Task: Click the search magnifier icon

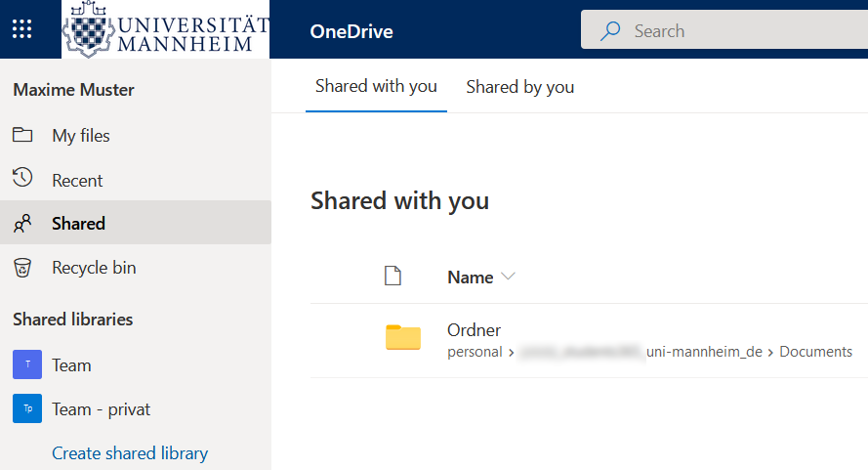Action: click(610, 31)
